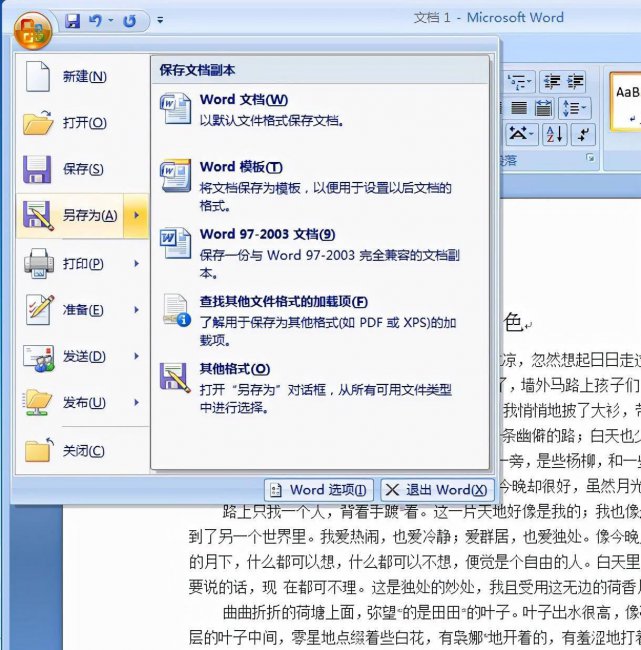Save as Word 文档(W)
Image resolution: width=641 pixels, height=650 pixels.
[x=320, y=110]
